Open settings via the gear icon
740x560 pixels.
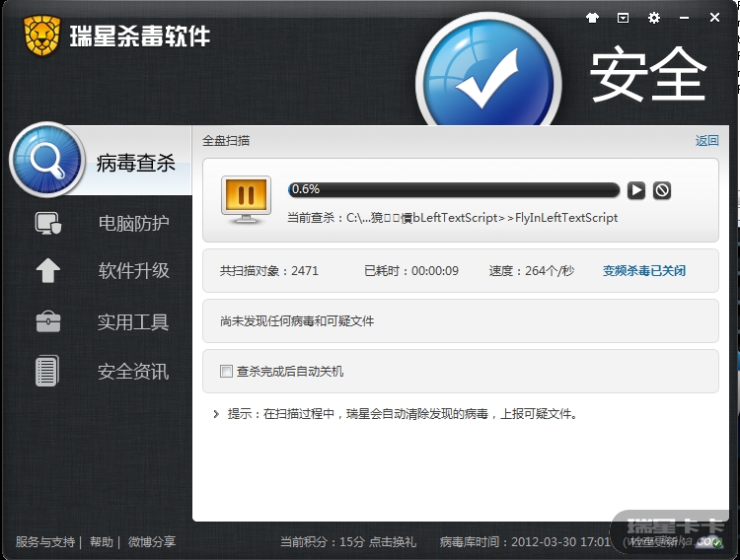coord(653,18)
